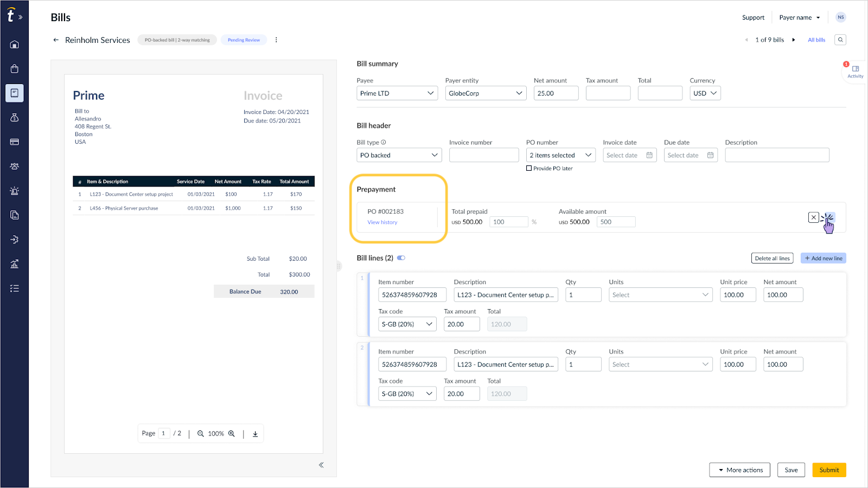Open the shopping bag sidebar icon
This screenshot has height=488, width=868.
click(15, 69)
